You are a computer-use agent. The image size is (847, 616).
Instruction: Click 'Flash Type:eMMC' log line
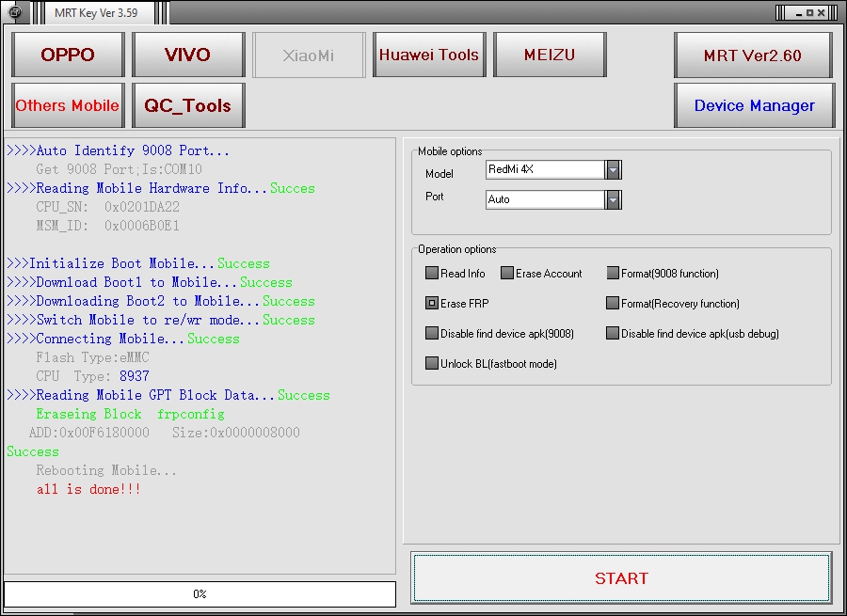tap(92, 357)
